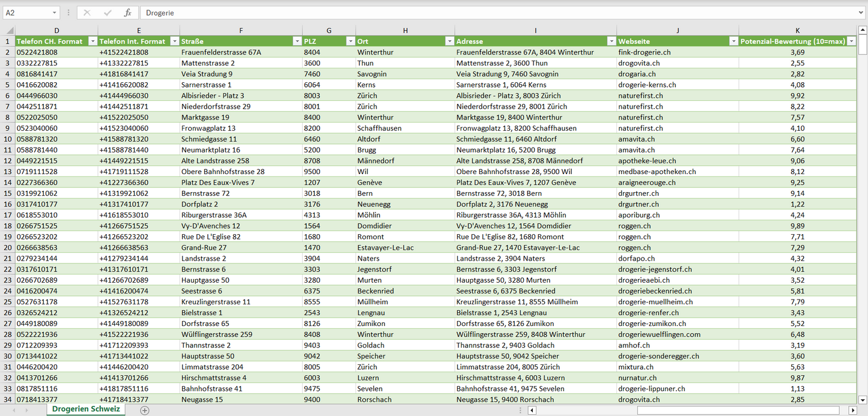Open the Potenzial-Bewertung filter dropdown
The height and width of the screenshot is (416, 868).
point(851,41)
